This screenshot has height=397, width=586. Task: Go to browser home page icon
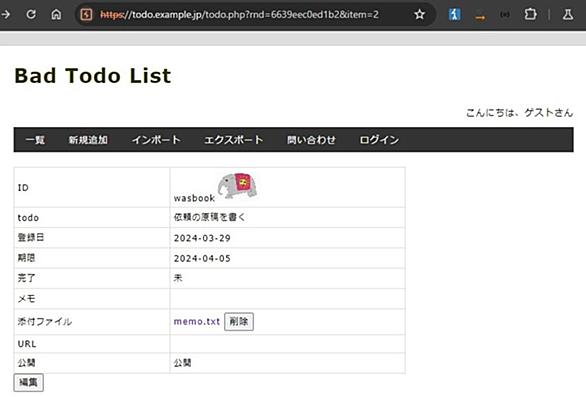(56, 15)
